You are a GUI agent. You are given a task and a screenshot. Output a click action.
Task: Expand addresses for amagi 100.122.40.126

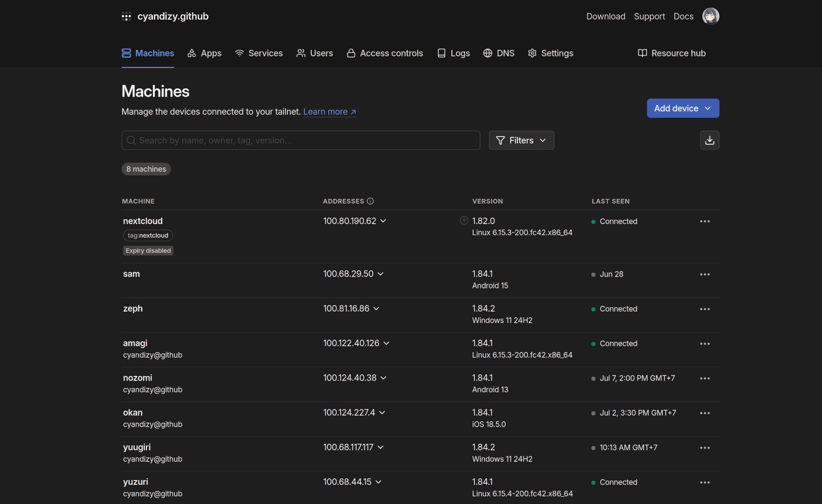pyautogui.click(x=386, y=343)
